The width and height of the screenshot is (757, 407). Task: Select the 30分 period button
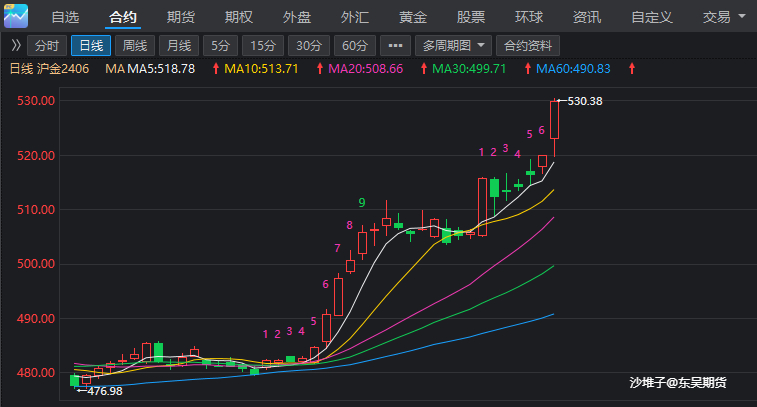[309, 46]
